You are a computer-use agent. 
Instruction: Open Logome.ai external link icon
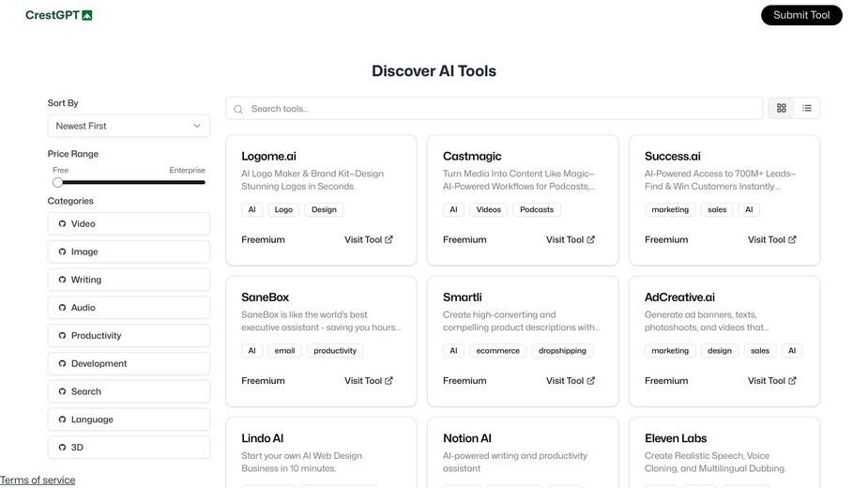tap(389, 239)
